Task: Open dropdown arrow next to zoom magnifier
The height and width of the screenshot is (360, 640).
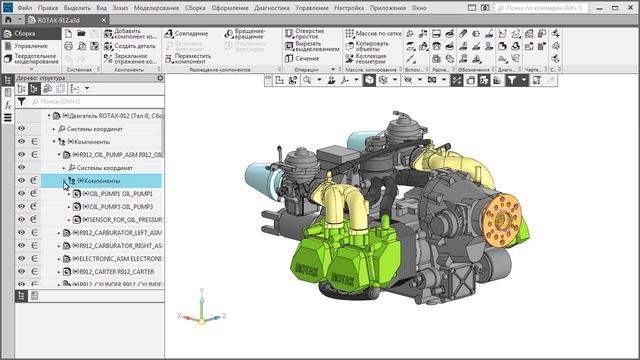Action: 319,80
